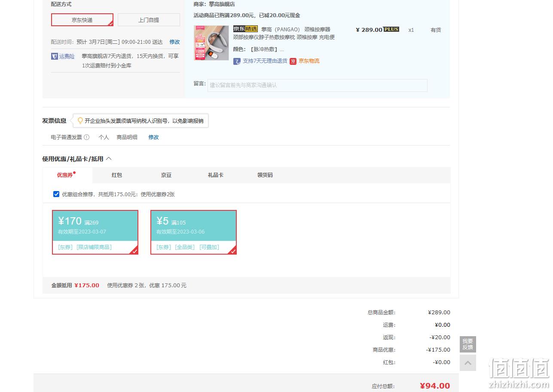553x392 pixels.
Task: Click 商品优惠 -¥175.00 value
Action: tap(438, 350)
